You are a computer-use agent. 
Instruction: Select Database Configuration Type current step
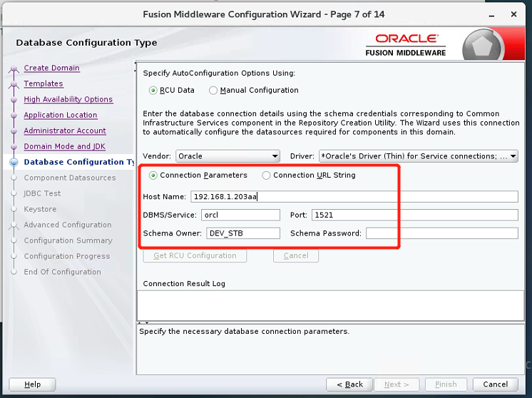(79, 162)
